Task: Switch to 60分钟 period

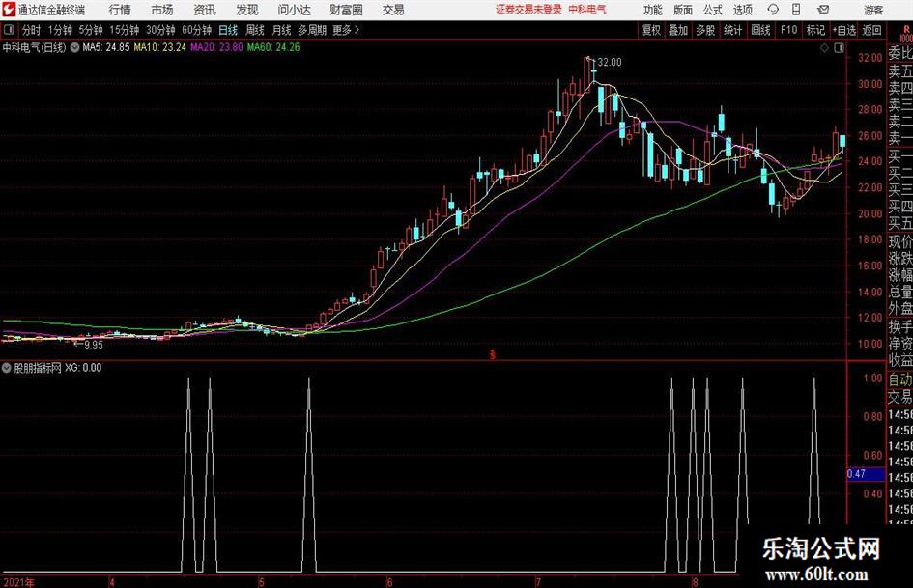Action: (196, 30)
